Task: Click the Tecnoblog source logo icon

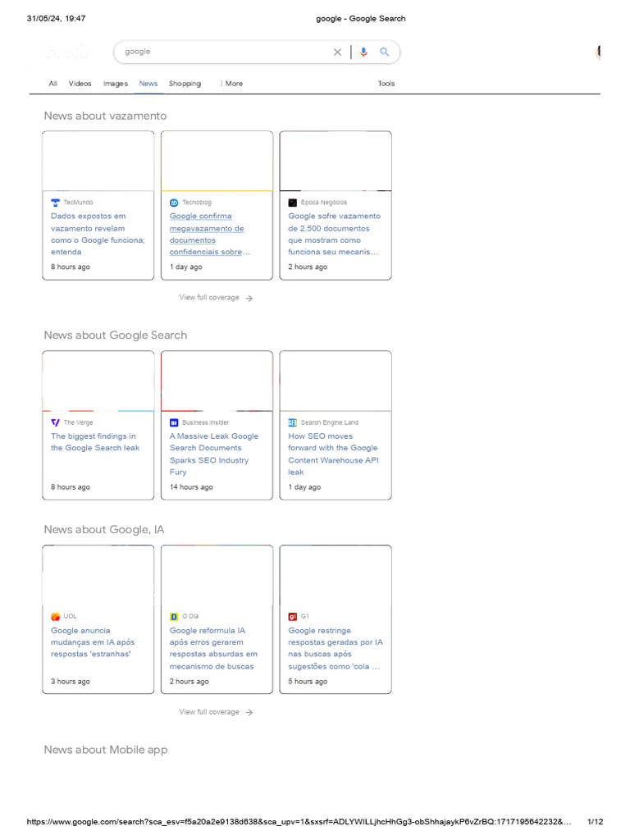Action: click(174, 203)
